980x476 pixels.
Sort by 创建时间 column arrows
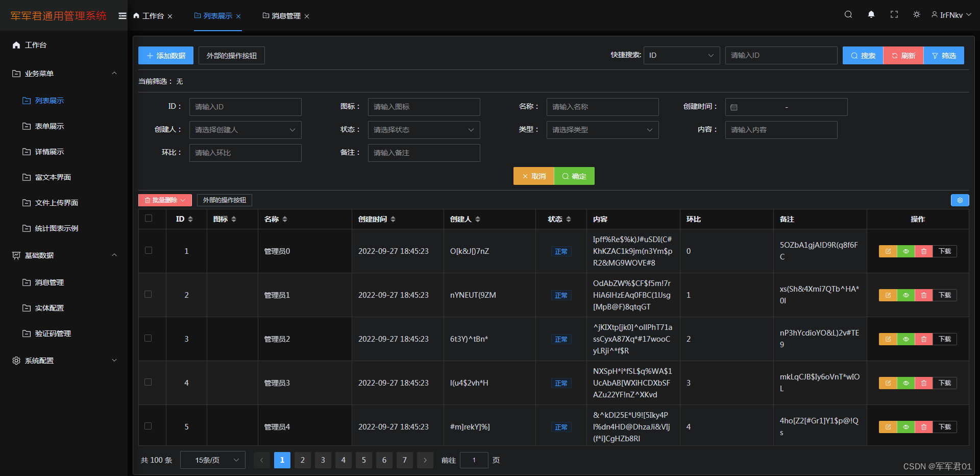pos(393,219)
